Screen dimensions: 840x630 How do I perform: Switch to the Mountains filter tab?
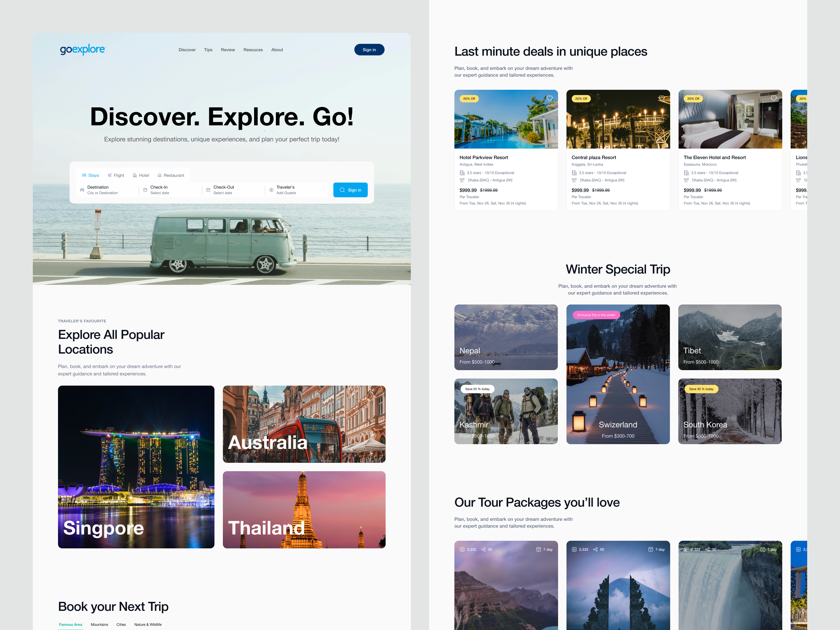pyautogui.click(x=99, y=624)
